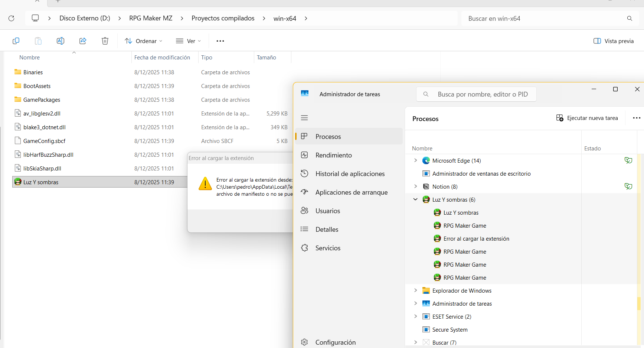Click the This PC monitor icon in address bar

pyautogui.click(x=35, y=18)
